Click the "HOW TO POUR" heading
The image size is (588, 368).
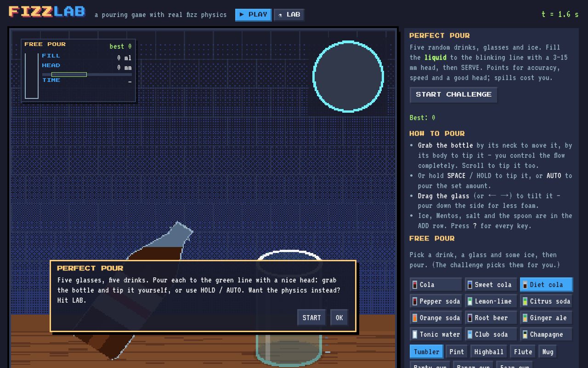click(x=437, y=133)
